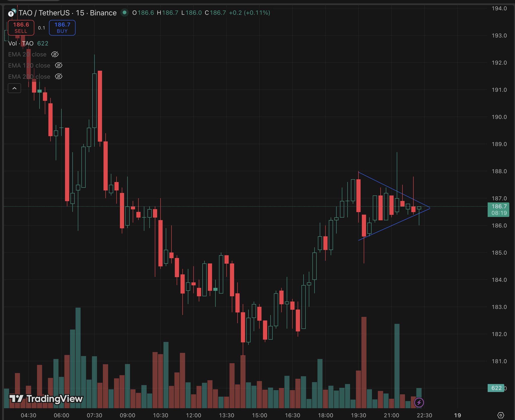Click the date 19 on time axis
Image resolution: width=515 pixels, height=420 pixels.
click(x=458, y=415)
